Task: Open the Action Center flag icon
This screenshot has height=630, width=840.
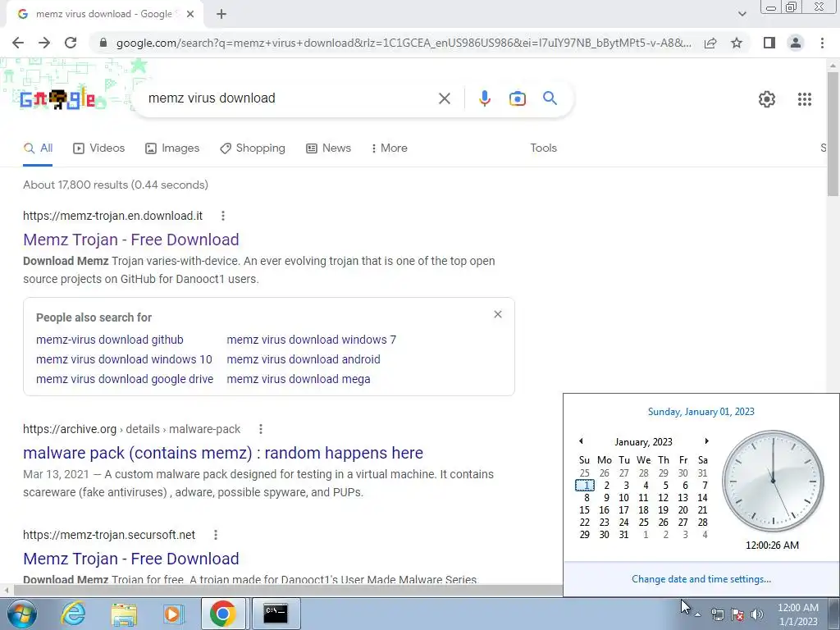Action: click(x=737, y=614)
